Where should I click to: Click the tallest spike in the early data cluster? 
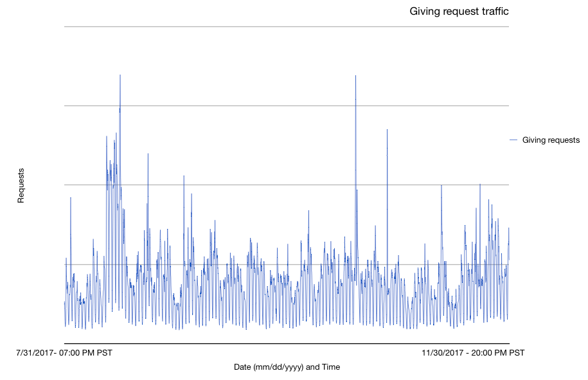(x=120, y=76)
